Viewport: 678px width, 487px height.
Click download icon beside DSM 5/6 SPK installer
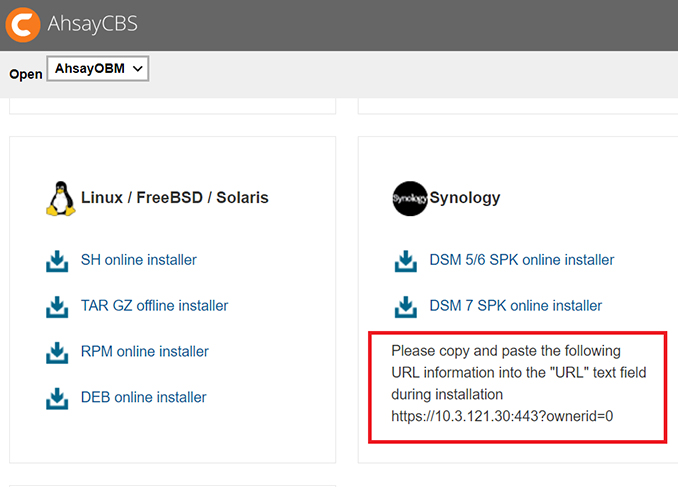405,261
